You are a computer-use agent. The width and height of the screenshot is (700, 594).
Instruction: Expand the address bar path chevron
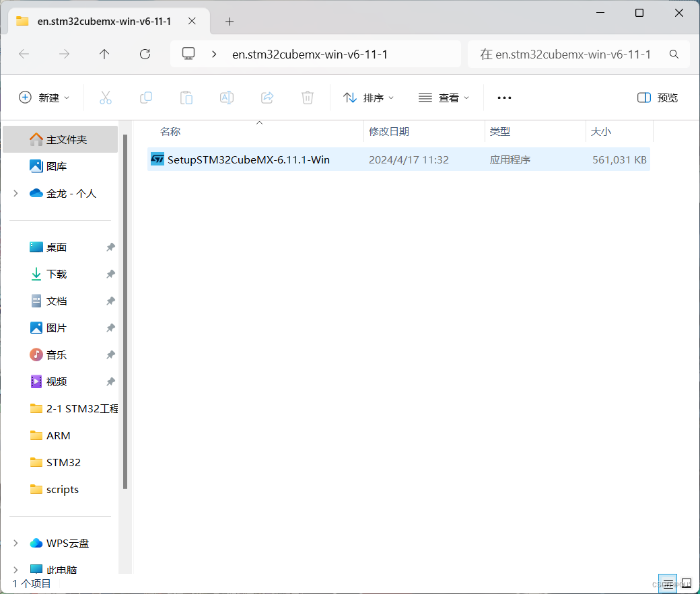(214, 54)
